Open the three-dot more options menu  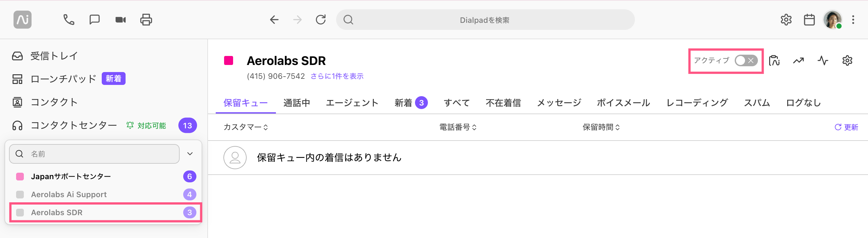[853, 20]
